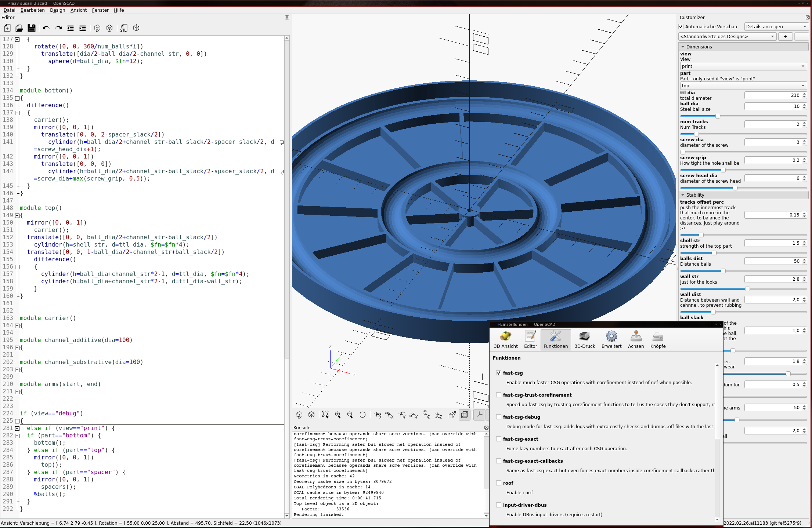Switch to the 3D-Druck settings tab
Image resolution: width=812 pixels, height=528 pixels.
click(x=584, y=339)
